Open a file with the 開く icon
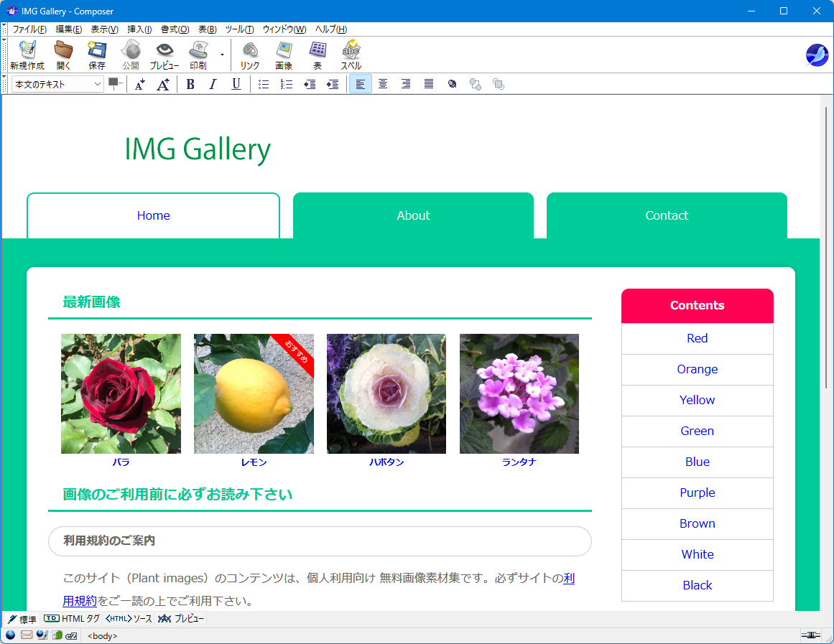Viewport: 834px width, 644px height. (x=63, y=55)
